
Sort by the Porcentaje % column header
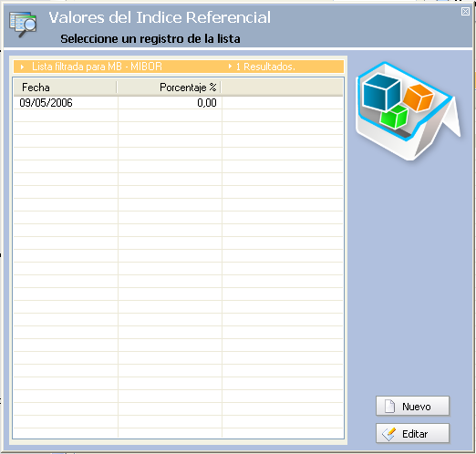click(169, 88)
